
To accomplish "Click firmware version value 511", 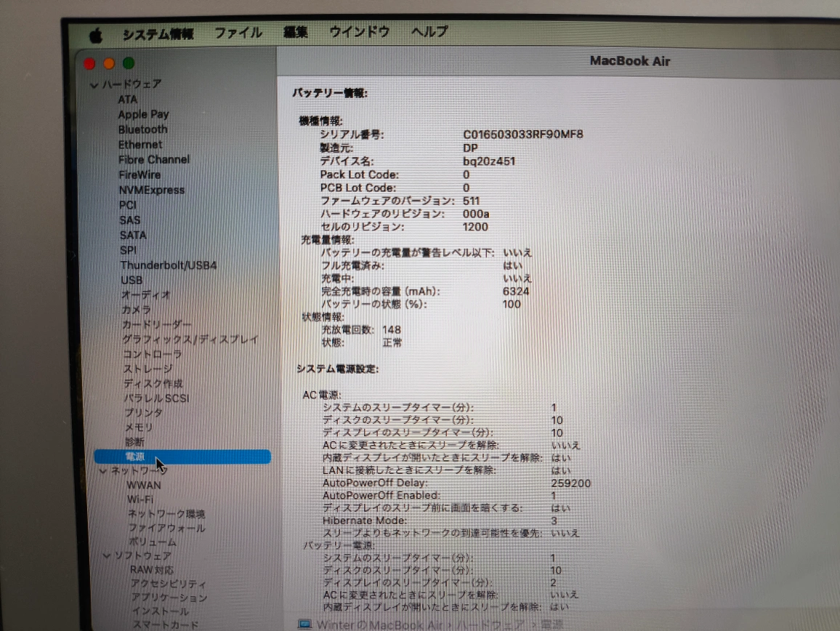I will [x=472, y=201].
